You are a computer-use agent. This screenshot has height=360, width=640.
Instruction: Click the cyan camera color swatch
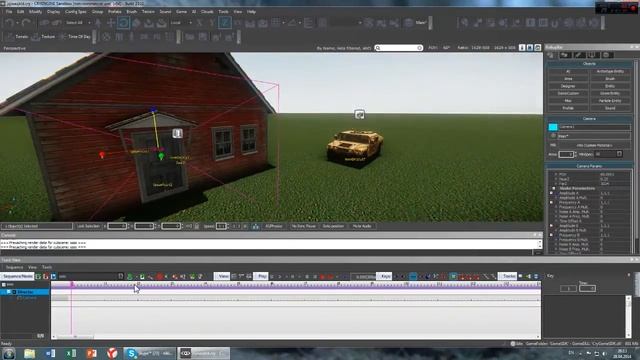click(553, 127)
